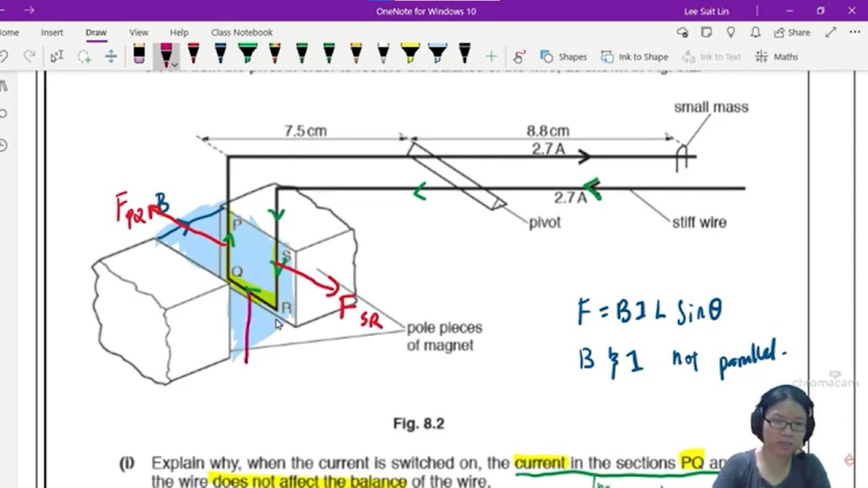
Task: Select the red pen
Action: pyautogui.click(x=193, y=54)
